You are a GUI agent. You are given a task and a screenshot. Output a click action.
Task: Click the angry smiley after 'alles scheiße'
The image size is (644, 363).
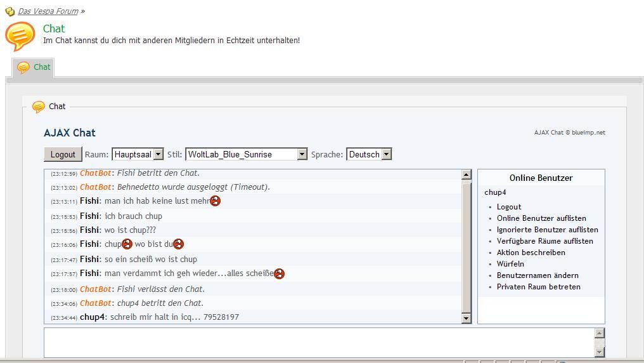point(279,274)
